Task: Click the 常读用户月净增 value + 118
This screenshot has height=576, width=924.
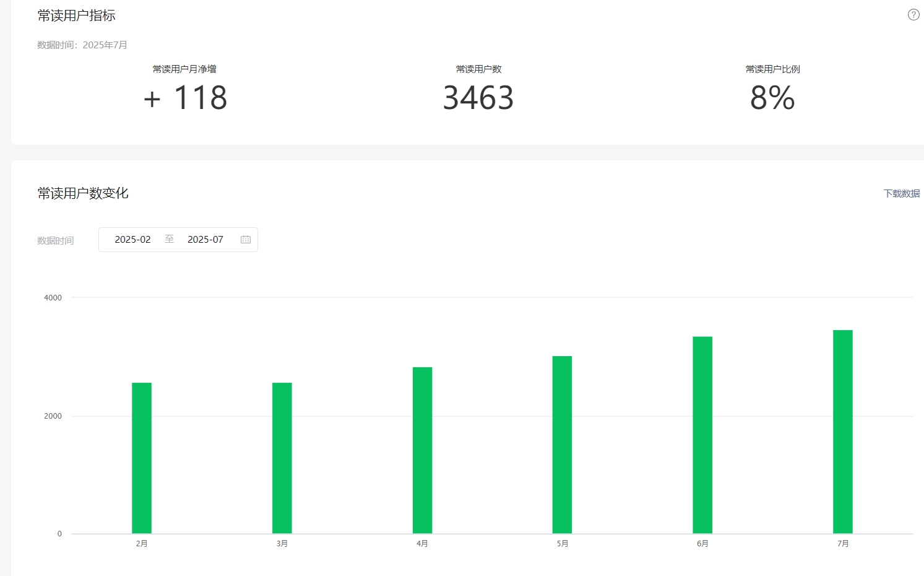Action: [185, 98]
